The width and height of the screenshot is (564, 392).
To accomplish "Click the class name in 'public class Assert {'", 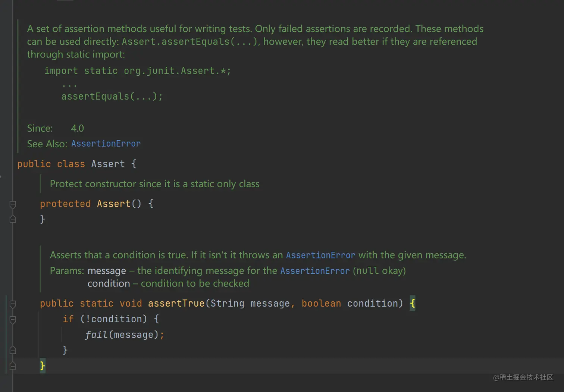I will point(108,164).
